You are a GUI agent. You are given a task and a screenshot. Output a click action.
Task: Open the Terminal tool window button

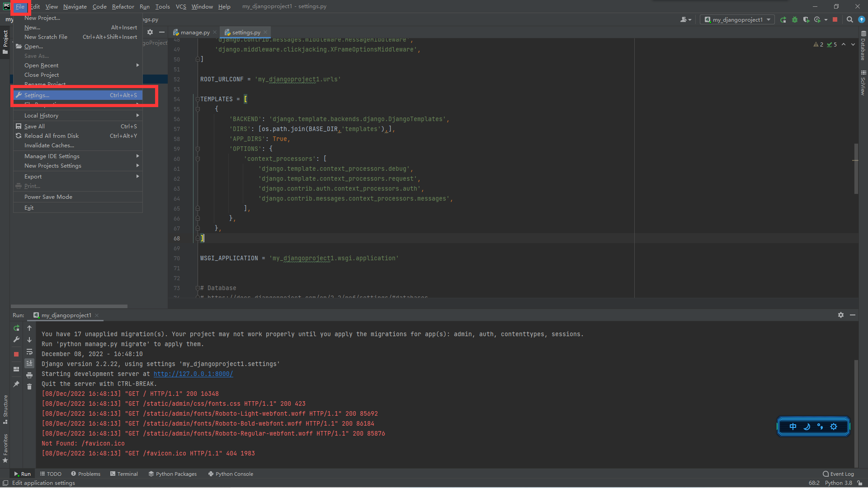(124, 474)
